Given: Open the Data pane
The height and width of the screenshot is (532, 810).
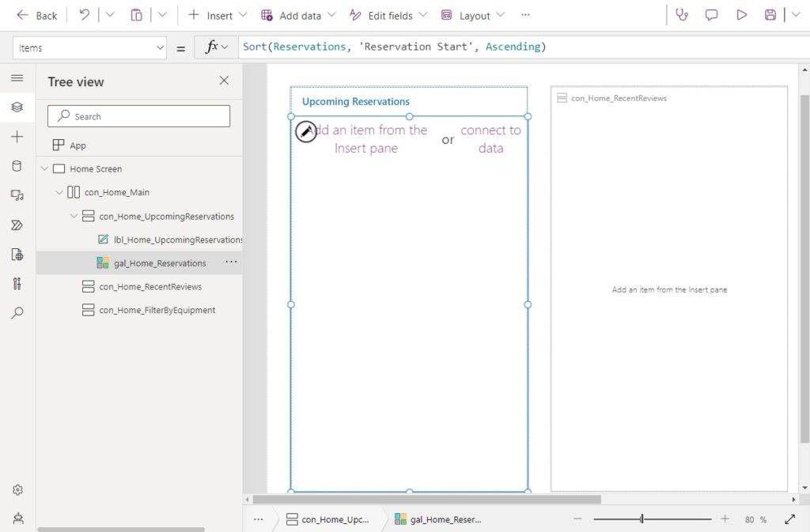Looking at the screenshot, I should (x=17, y=166).
